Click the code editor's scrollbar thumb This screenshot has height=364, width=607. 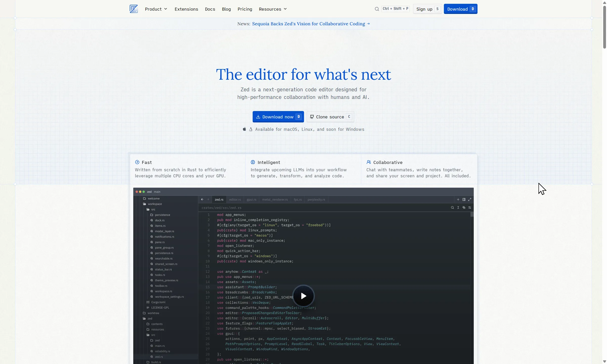coord(472,215)
